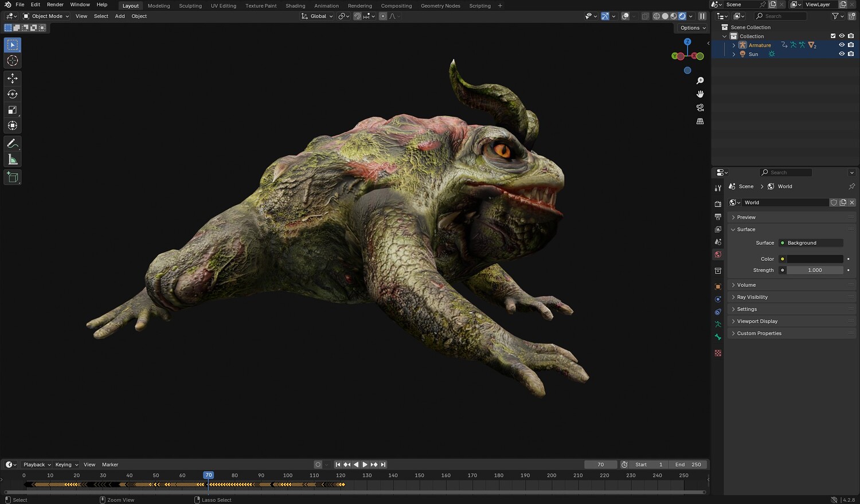The height and width of the screenshot is (504, 860).
Task: Toggle camera view in viewport
Action: (700, 108)
